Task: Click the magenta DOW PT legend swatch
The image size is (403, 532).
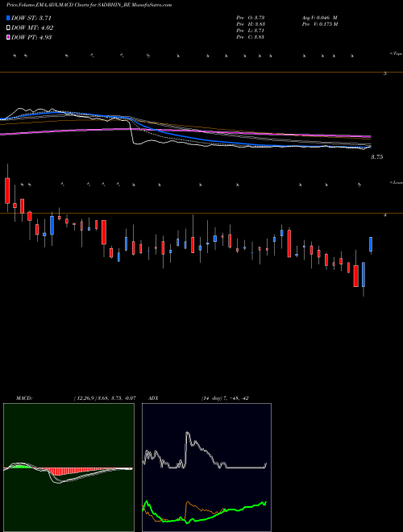Action: coord(8,37)
